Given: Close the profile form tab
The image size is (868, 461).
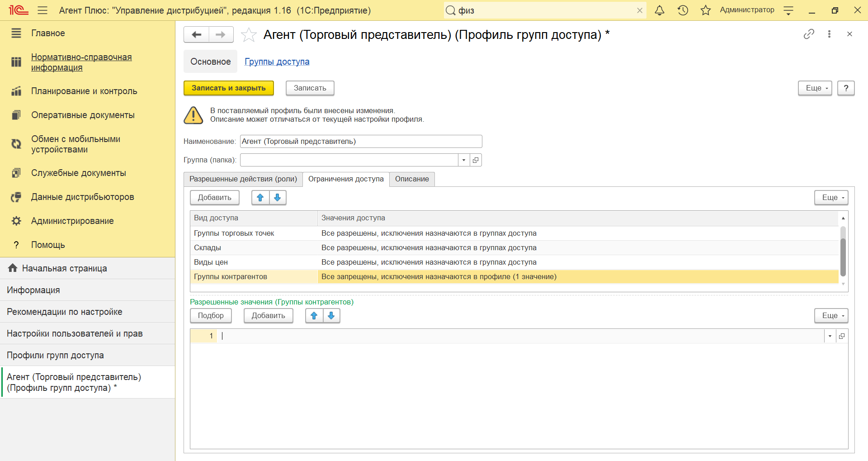Looking at the screenshot, I should pyautogui.click(x=849, y=34).
